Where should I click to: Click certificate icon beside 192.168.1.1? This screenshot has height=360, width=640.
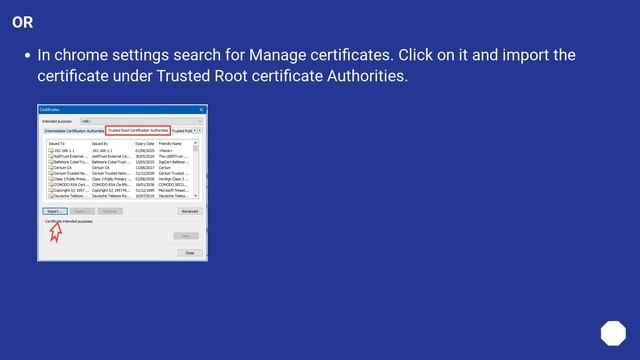[x=51, y=151]
